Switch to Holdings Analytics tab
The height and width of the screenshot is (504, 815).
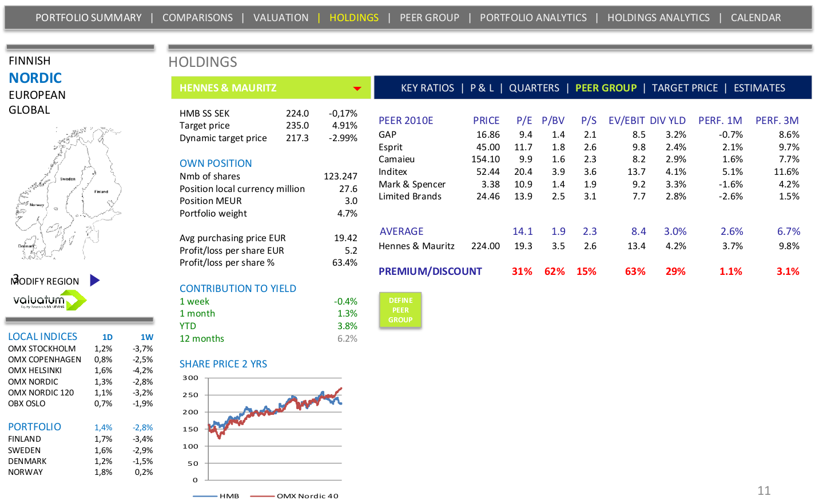658,18
